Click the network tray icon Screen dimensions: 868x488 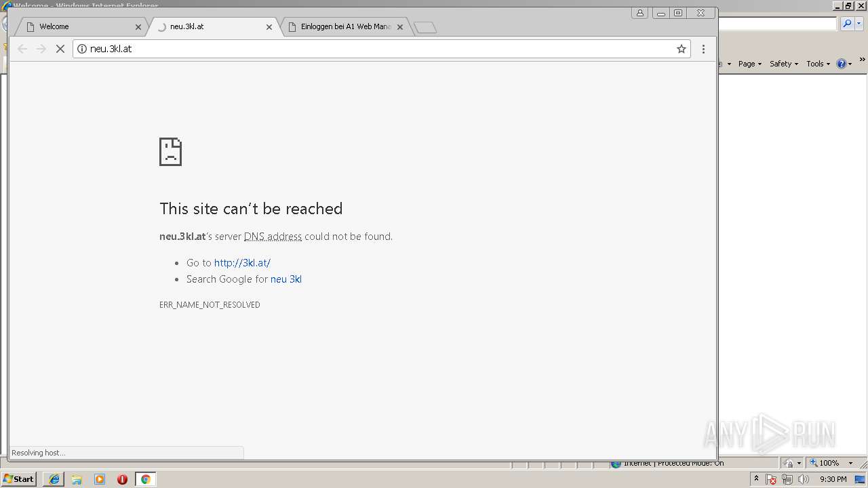click(787, 479)
